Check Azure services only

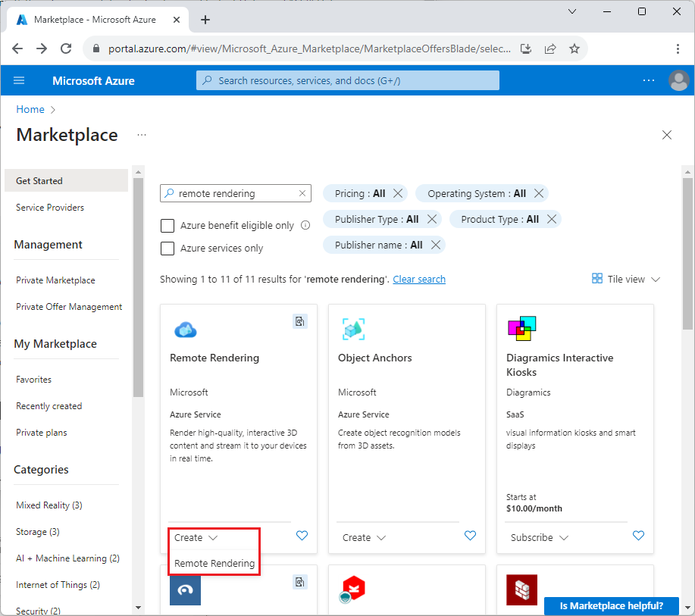(x=167, y=249)
